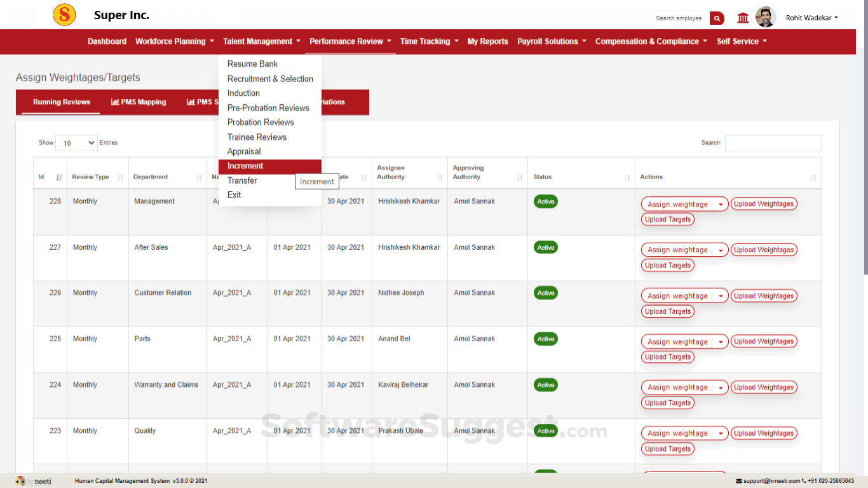Image resolution: width=868 pixels, height=488 pixels.
Task: Sort by Review Type column icon
Action: click(121, 178)
